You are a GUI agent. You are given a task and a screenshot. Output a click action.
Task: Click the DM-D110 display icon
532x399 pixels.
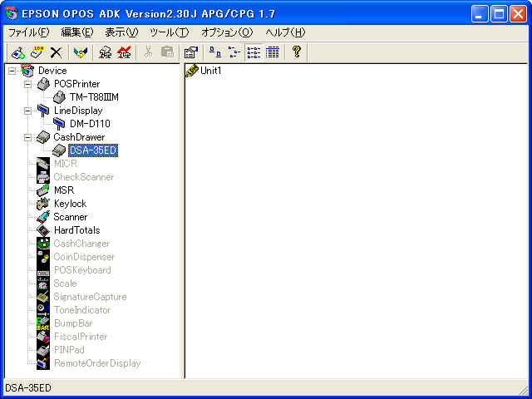coord(59,124)
